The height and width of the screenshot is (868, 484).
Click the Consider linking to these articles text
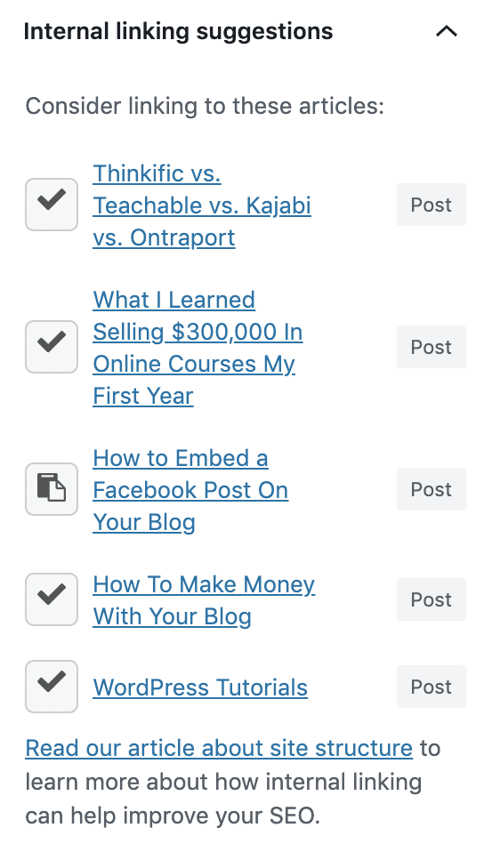pyautogui.click(x=205, y=106)
